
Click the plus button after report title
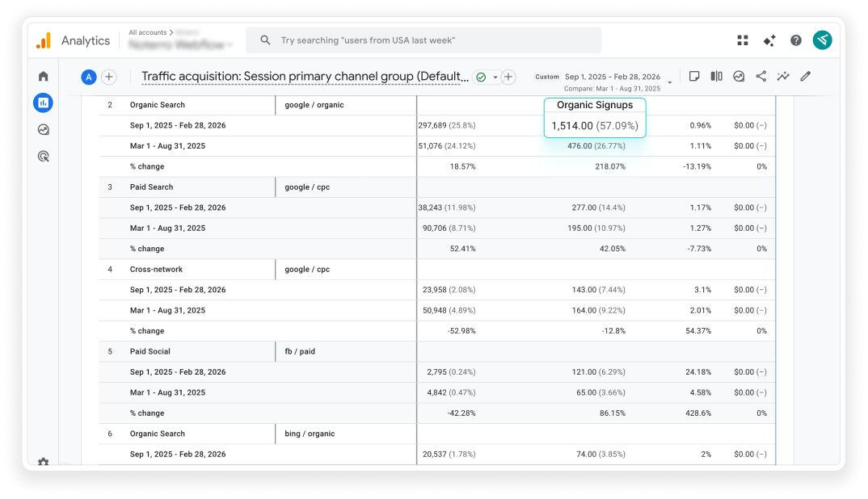(508, 78)
